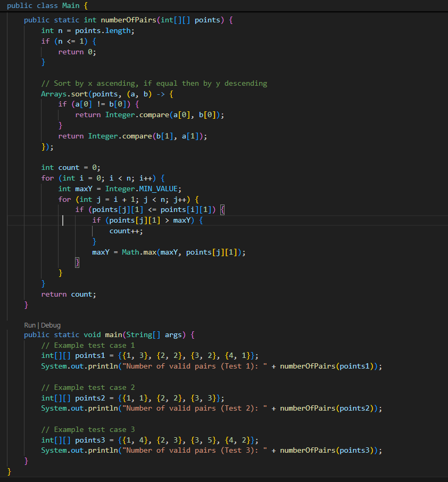The image size is (448, 482).
Task: Click the numberOfPairs(points3) call
Action: pyautogui.click(x=327, y=451)
